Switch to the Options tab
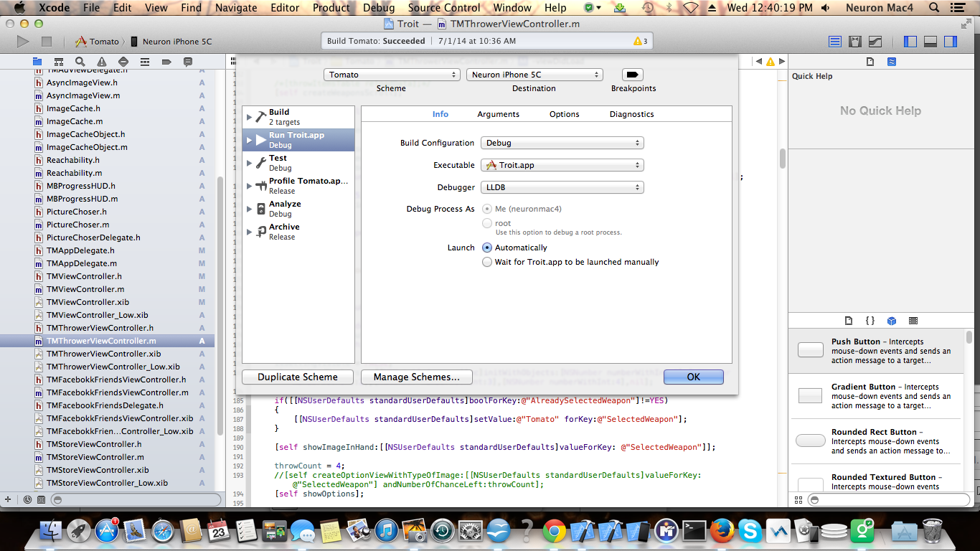Viewport: 980px width, 551px height. point(565,114)
